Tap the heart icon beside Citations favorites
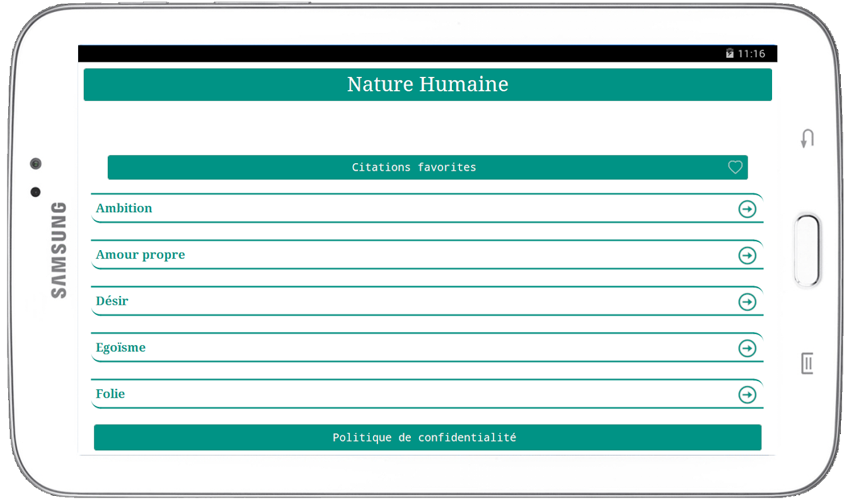The image size is (854, 504). [735, 168]
